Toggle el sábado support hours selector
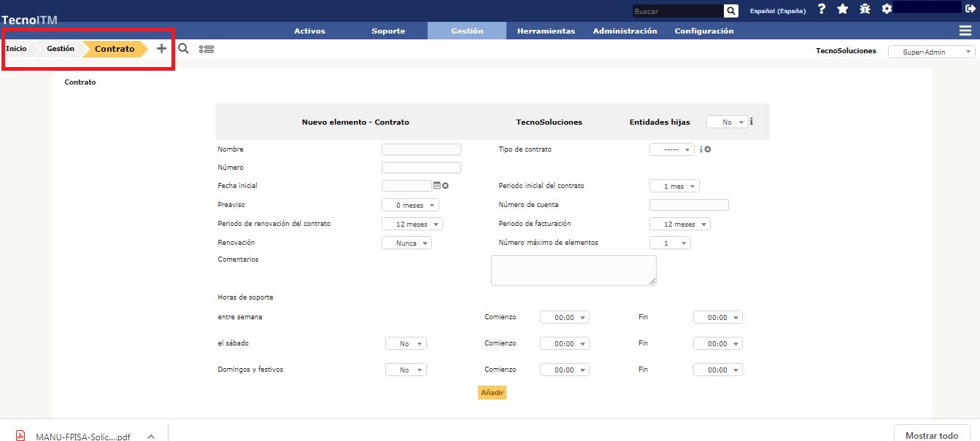This screenshot has height=441, width=980. (406, 343)
